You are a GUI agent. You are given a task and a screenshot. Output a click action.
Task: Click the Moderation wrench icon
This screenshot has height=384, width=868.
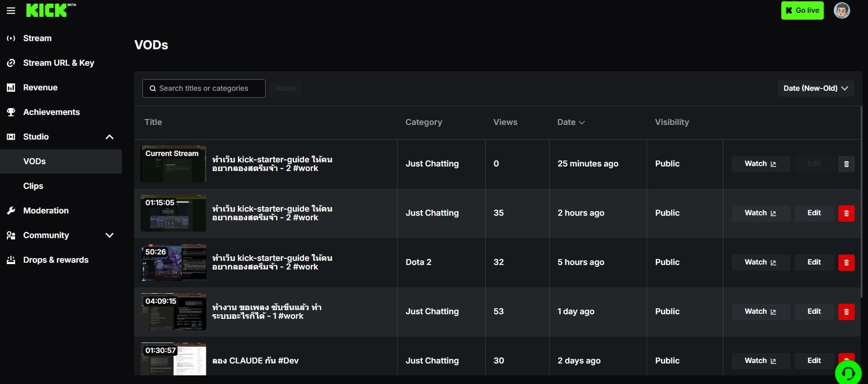click(x=11, y=211)
